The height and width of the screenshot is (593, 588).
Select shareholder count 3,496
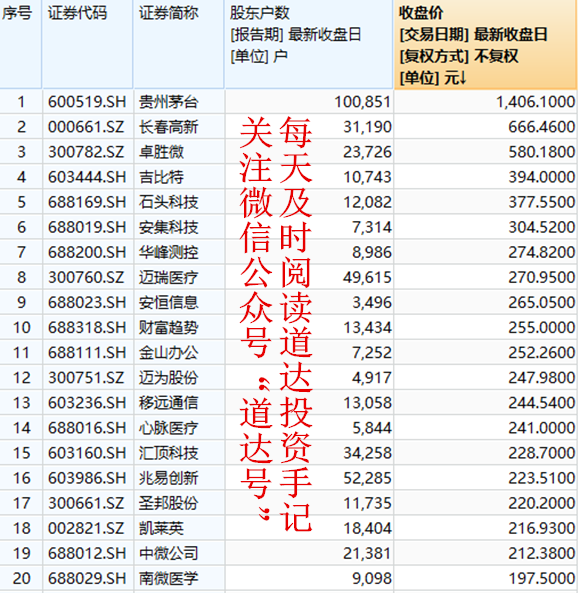pos(372,303)
